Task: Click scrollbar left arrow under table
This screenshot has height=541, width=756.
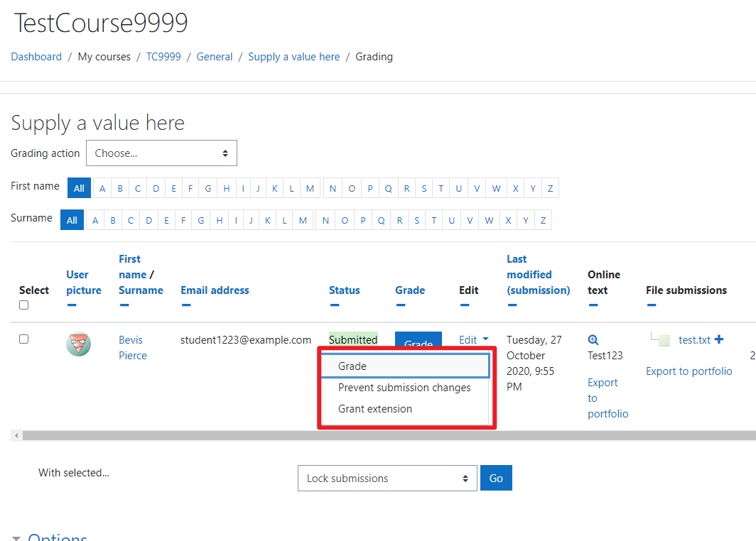Action: click(x=16, y=435)
